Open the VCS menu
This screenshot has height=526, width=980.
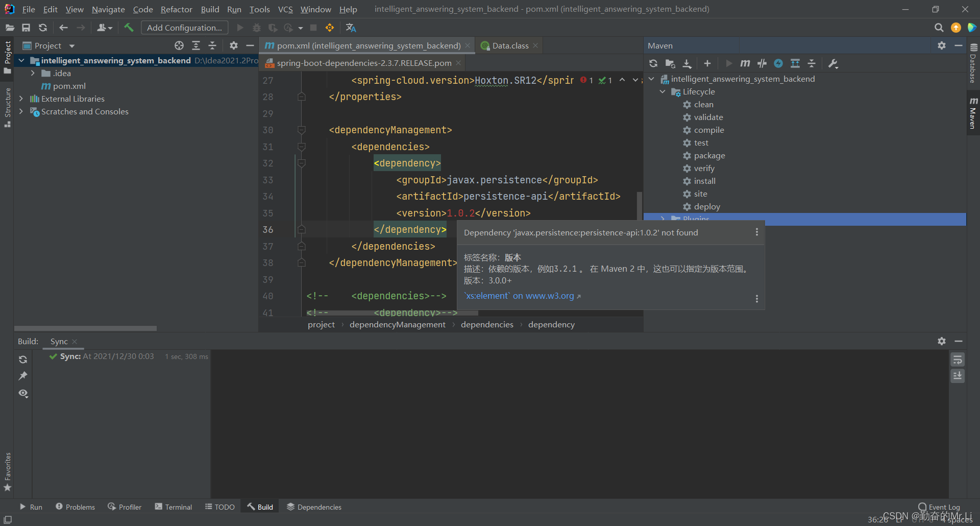(285, 9)
